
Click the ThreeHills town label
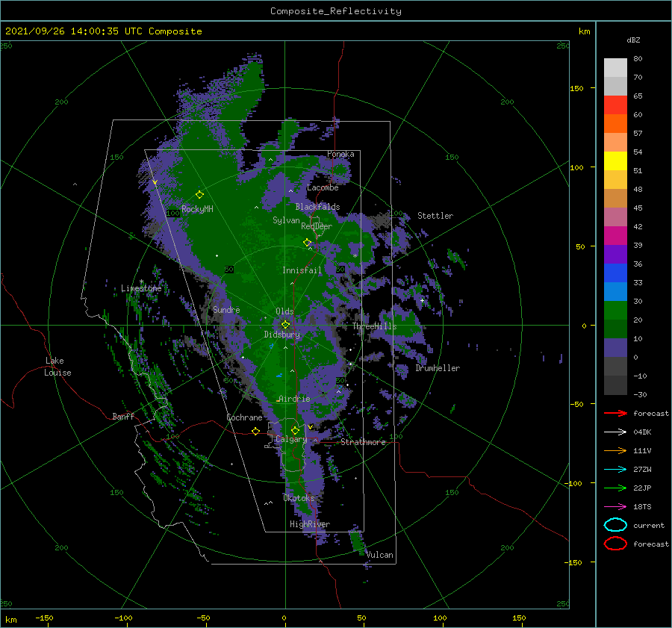pyautogui.click(x=374, y=326)
